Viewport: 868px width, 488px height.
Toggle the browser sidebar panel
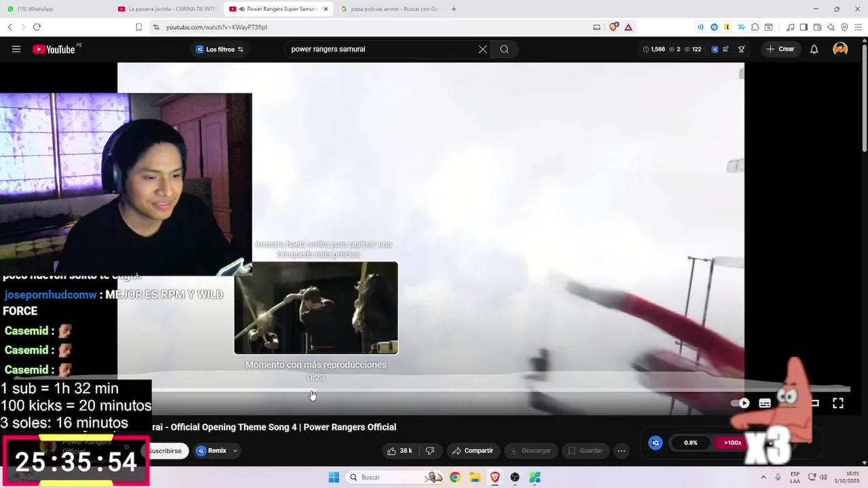coord(804,27)
